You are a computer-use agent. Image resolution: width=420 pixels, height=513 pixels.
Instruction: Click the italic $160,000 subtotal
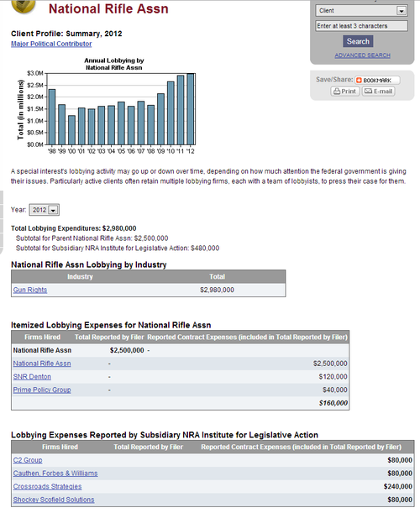[333, 403]
